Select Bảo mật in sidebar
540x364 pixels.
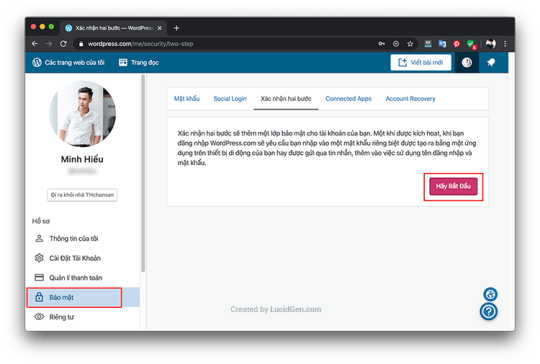pyautogui.click(x=83, y=297)
